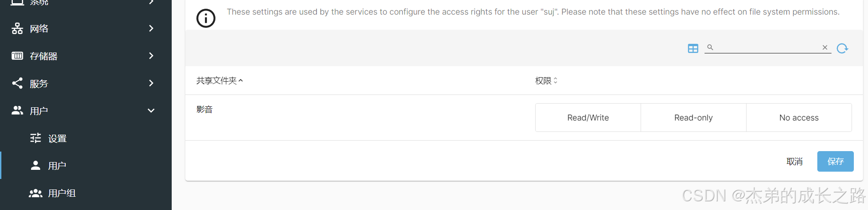Screen dimensions: 868x210
Task: Click the share icon next to 服务
Action: (x=17, y=83)
